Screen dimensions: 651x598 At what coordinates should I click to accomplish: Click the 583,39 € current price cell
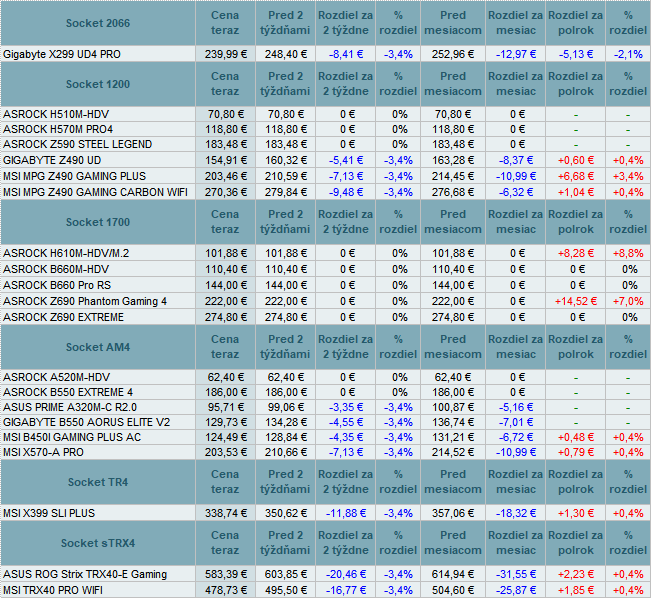pyautogui.click(x=225, y=574)
